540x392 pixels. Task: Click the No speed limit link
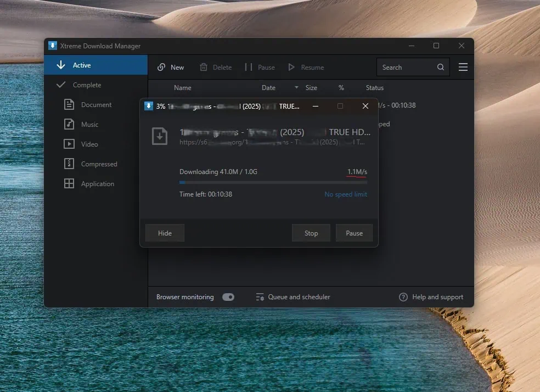click(346, 194)
